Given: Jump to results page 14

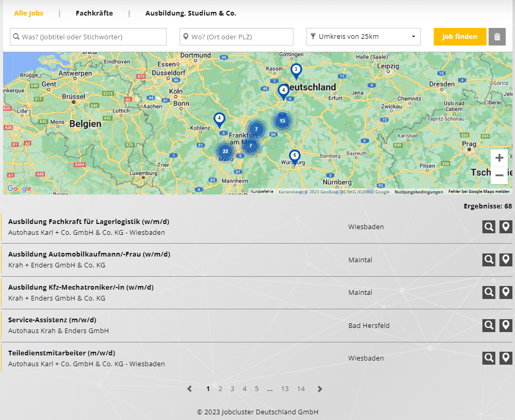Looking at the screenshot, I should 301,389.
